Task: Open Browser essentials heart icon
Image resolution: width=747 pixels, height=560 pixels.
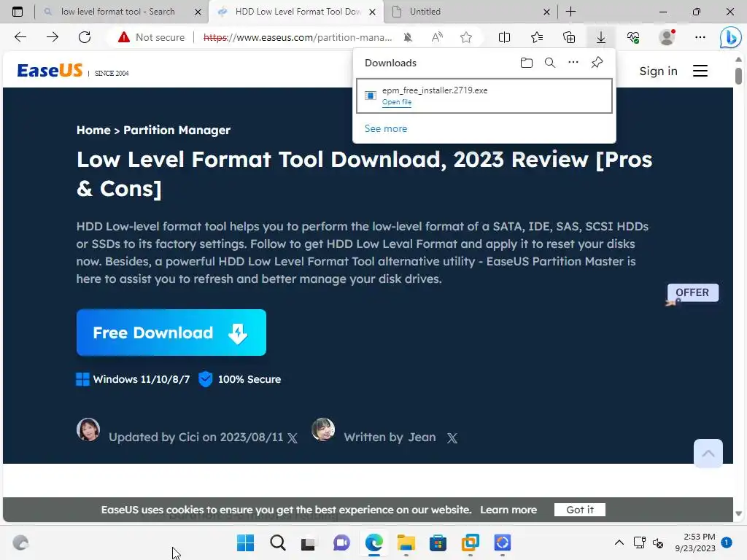Action: [633, 37]
